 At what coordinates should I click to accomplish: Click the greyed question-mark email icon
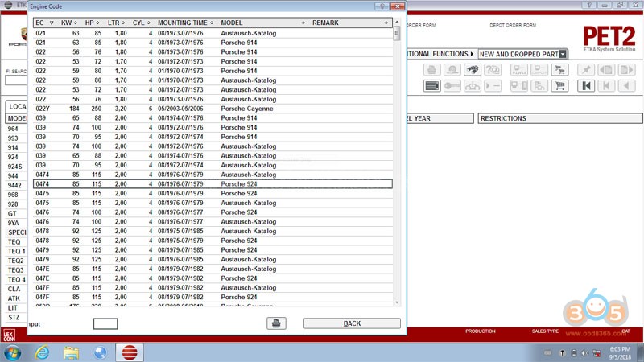point(493,70)
